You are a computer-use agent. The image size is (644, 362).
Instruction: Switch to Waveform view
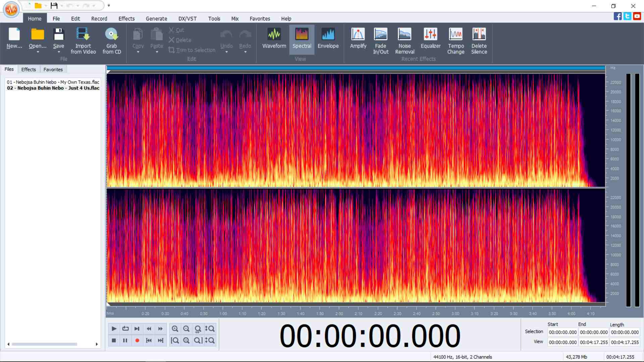coord(274,38)
